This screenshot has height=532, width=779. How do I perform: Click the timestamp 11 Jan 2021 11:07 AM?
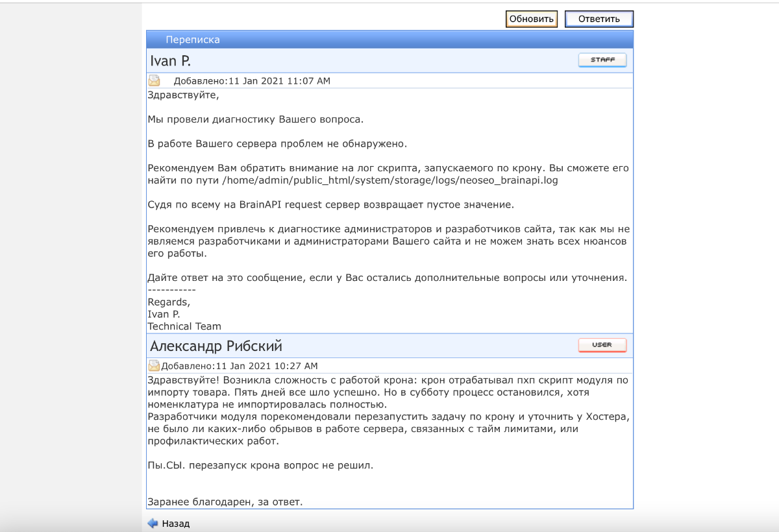(280, 81)
